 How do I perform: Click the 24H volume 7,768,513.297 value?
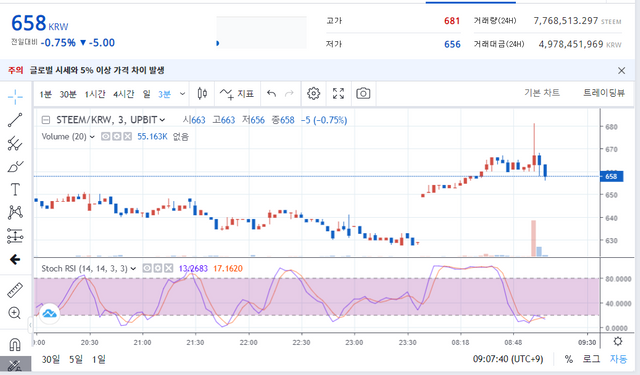(566, 21)
